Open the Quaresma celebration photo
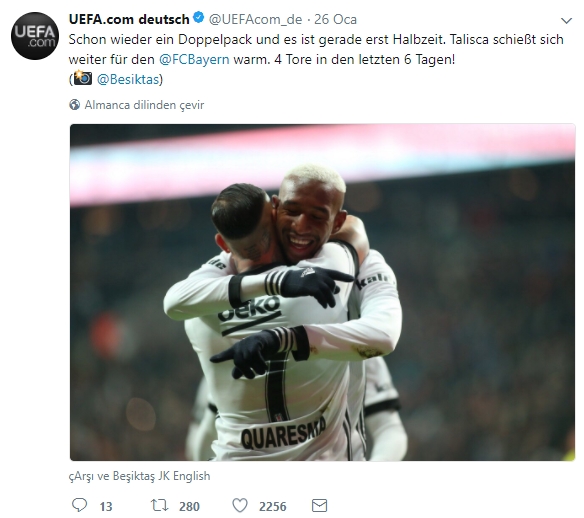Viewport: 584px width, 518px height. (323, 292)
